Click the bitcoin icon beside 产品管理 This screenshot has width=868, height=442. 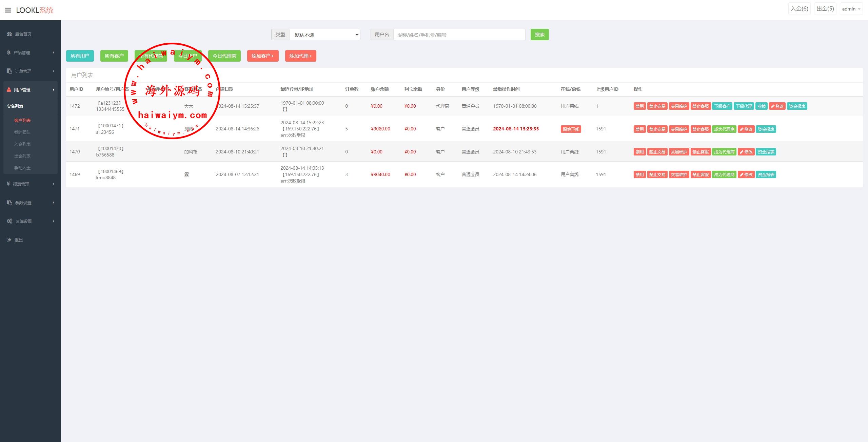point(8,52)
